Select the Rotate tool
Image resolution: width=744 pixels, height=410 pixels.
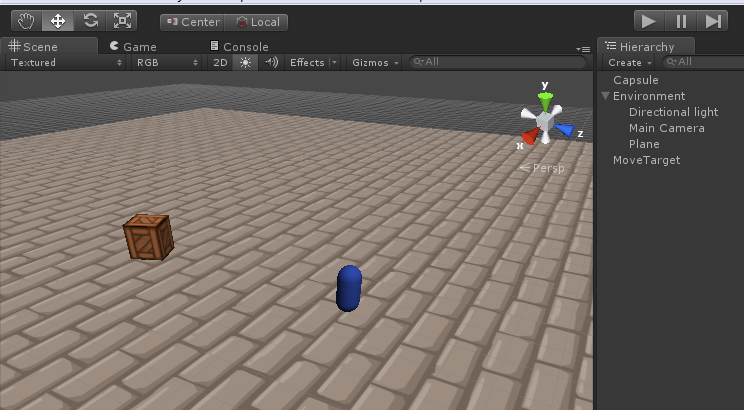click(90, 21)
